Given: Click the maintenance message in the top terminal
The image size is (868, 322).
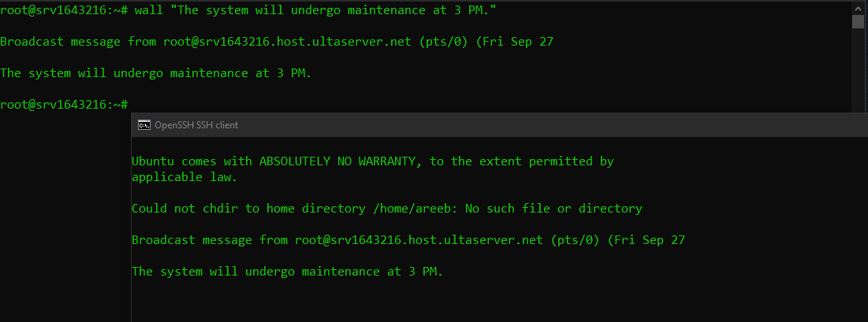Looking at the screenshot, I should 155,73.
